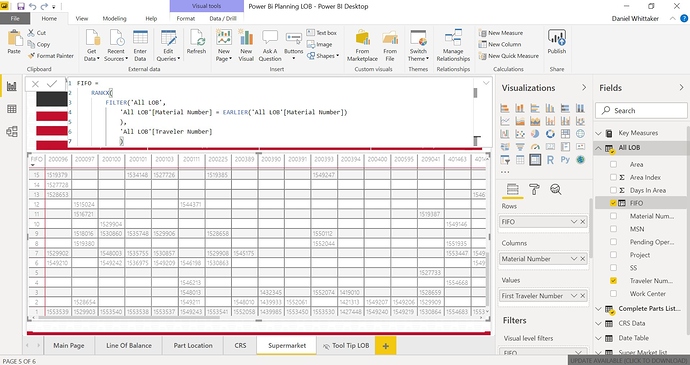Collapse the Visualizations pane with its chevron
The image size is (690, 365).
click(x=584, y=88)
